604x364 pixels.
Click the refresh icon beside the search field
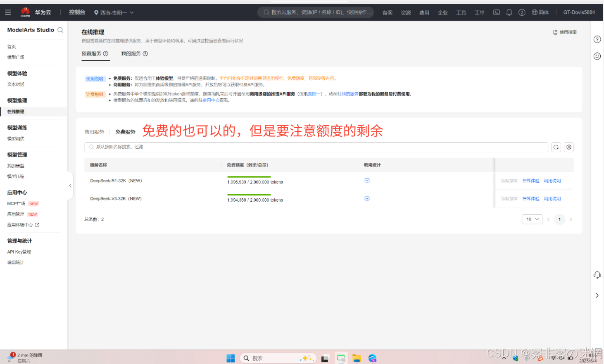tap(556, 147)
